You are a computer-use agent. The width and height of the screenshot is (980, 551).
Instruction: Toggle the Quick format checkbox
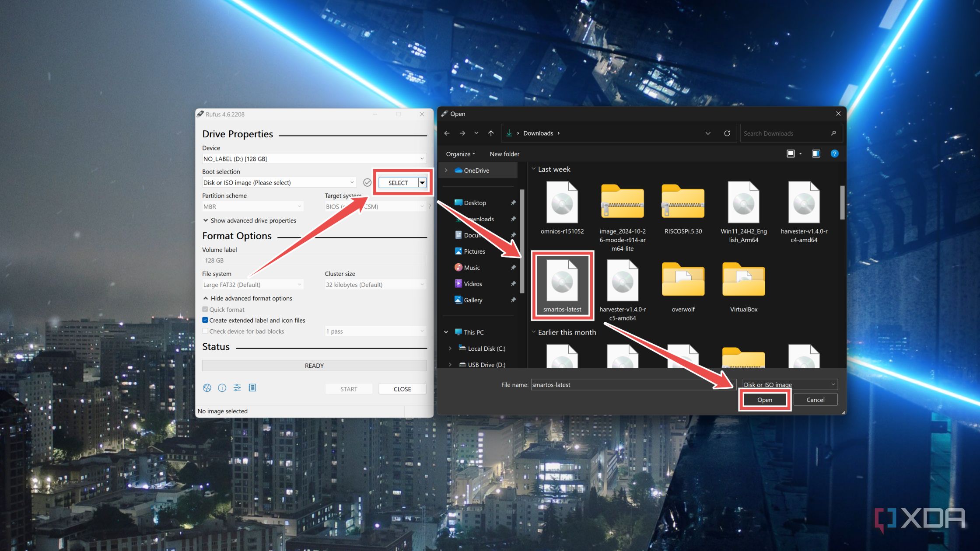click(205, 309)
